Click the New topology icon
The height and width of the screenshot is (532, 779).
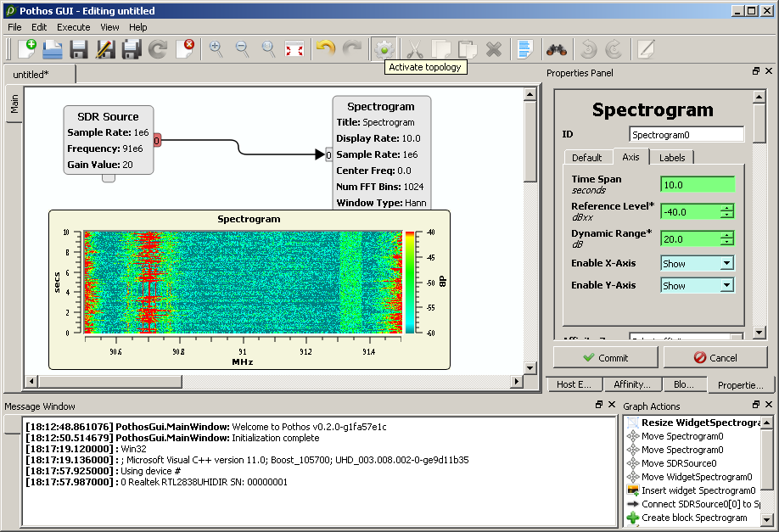[27, 48]
